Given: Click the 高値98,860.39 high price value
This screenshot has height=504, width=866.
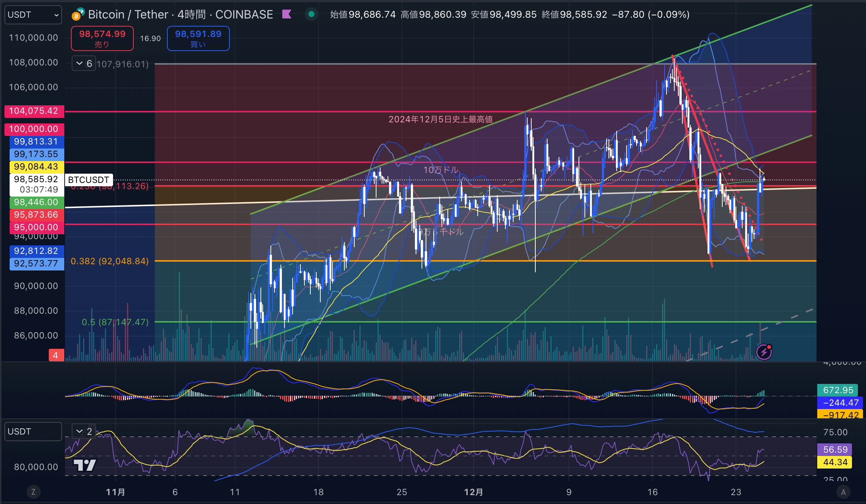Looking at the screenshot, I should (433, 14).
